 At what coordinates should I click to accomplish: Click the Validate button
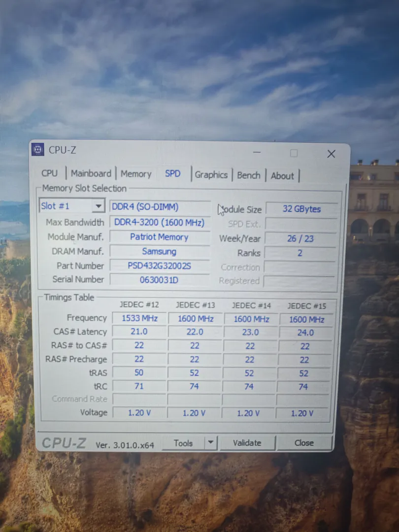coord(247,443)
